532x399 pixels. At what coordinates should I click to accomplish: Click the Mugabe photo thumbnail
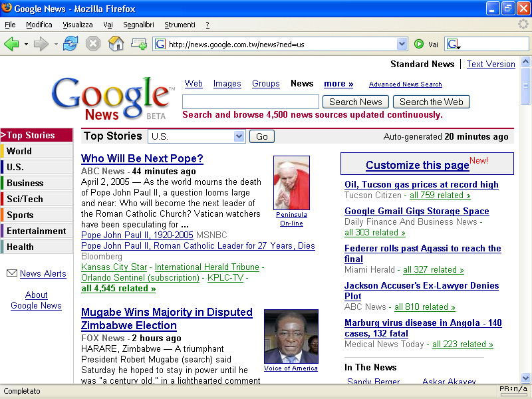coord(291,336)
